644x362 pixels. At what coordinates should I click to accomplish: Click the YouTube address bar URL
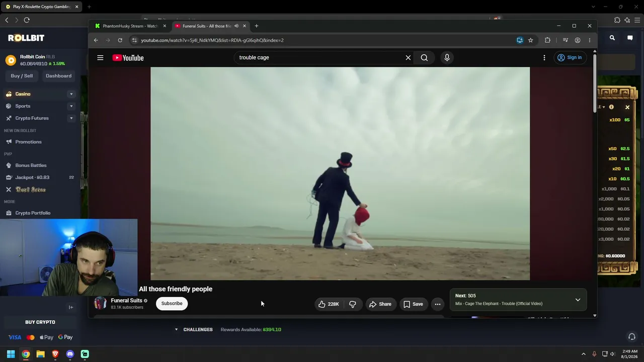click(212, 40)
